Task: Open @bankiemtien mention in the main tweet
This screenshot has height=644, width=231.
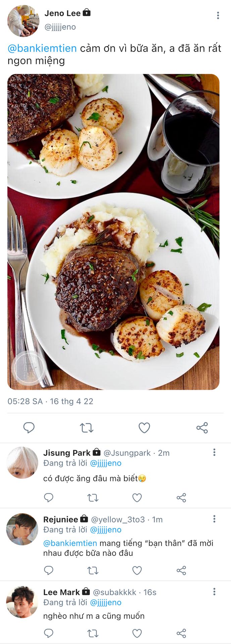Action: (42, 48)
